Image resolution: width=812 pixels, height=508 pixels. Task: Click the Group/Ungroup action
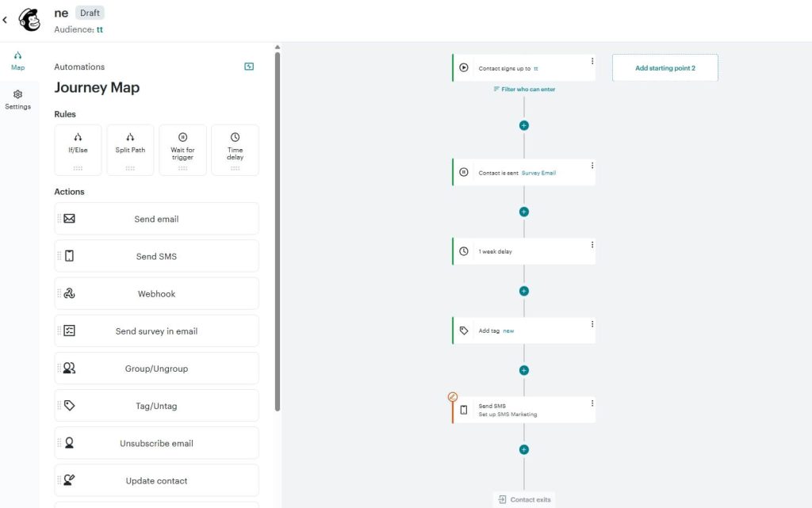pos(155,368)
